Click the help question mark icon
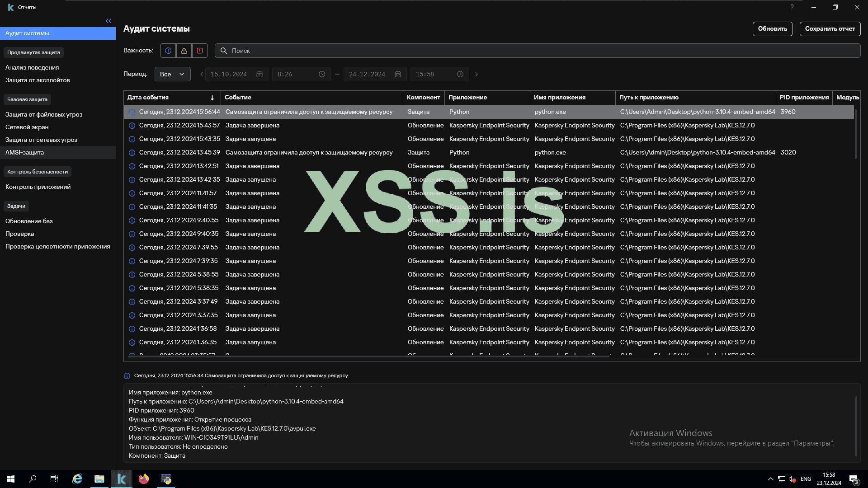This screenshot has width=868, height=488. click(792, 7)
